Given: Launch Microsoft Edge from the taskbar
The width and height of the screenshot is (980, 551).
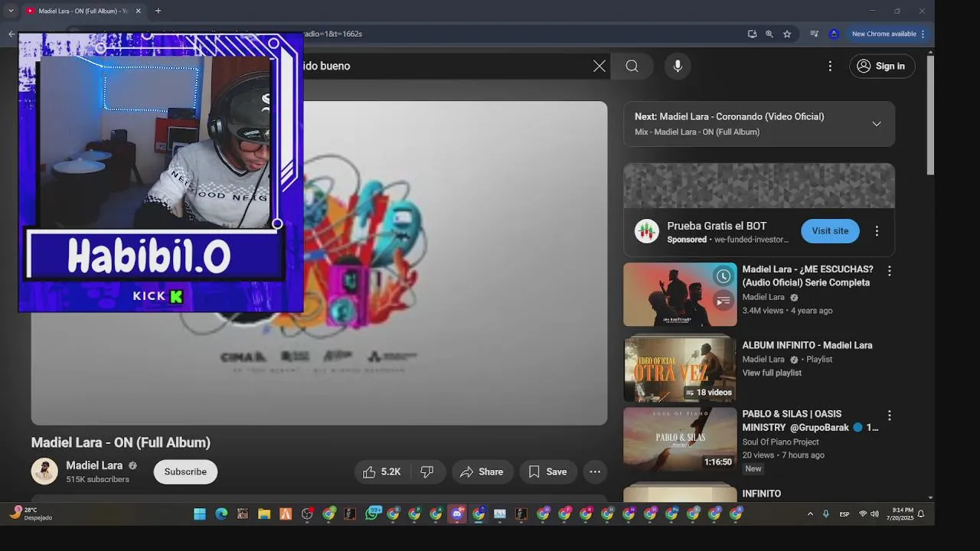Looking at the screenshot, I should coord(221,514).
